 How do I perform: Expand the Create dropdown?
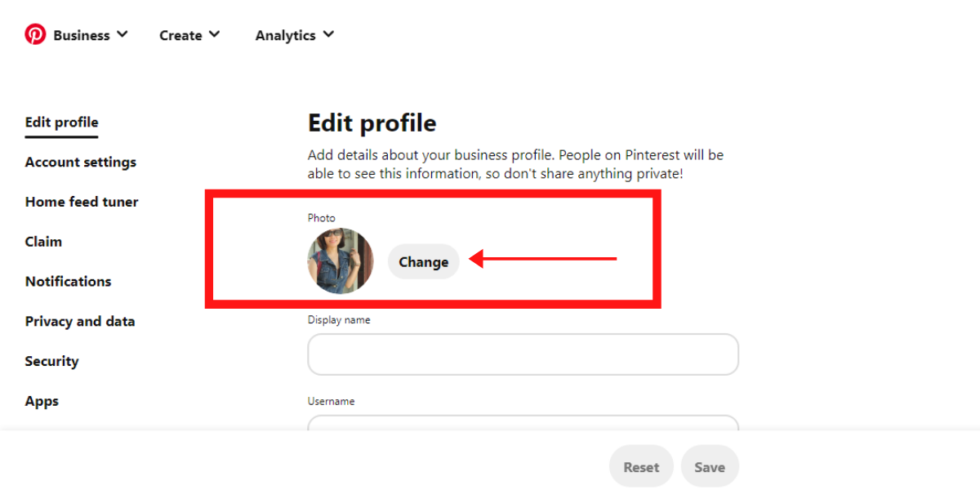click(x=189, y=35)
